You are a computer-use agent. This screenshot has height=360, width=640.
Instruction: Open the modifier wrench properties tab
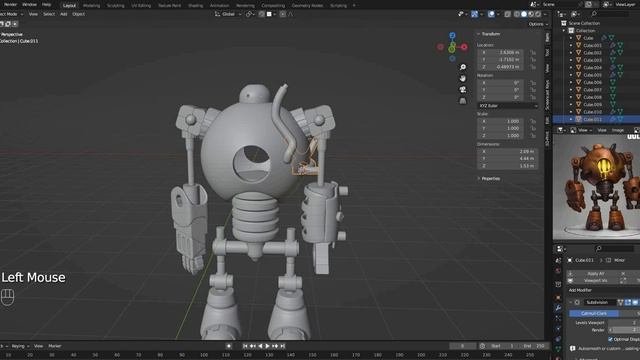tap(558, 308)
